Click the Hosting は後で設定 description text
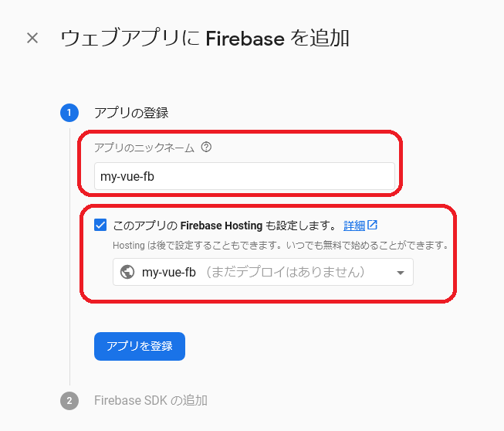The width and height of the screenshot is (504, 431). [x=281, y=246]
